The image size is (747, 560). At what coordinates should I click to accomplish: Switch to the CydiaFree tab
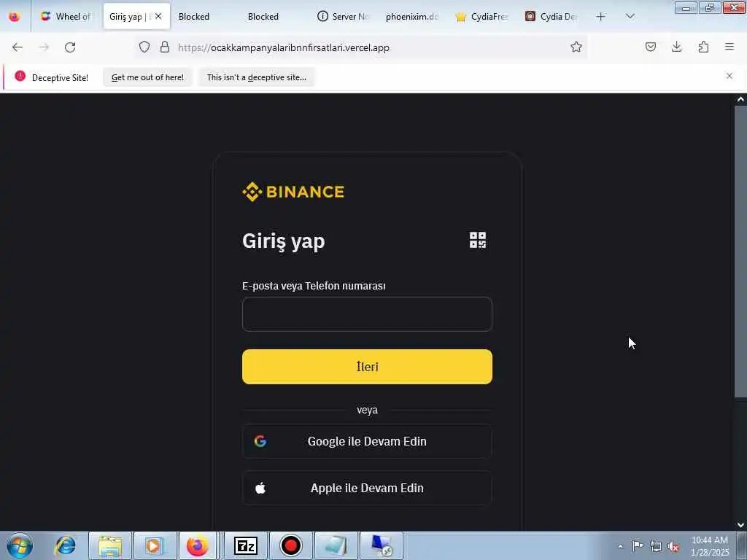click(481, 17)
